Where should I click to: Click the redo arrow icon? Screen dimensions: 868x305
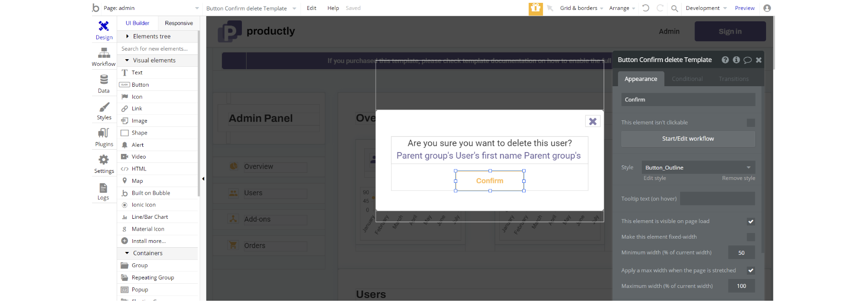tap(660, 8)
